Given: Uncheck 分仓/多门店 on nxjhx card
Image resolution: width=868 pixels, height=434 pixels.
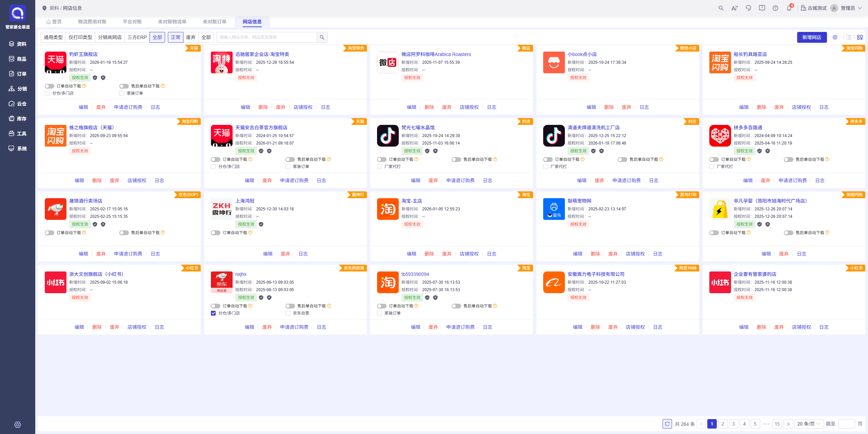Looking at the screenshot, I should pos(213,313).
